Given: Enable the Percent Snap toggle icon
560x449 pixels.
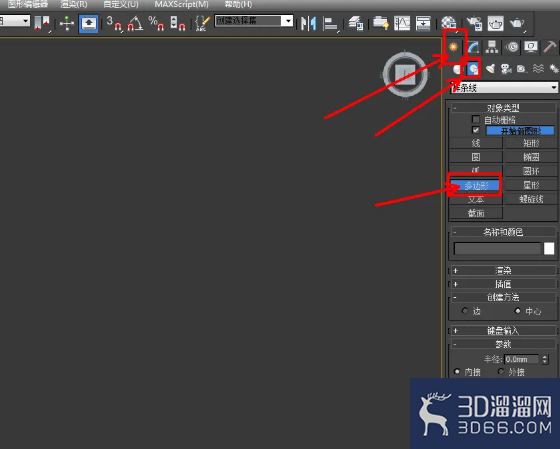Looking at the screenshot, I should pyautogui.click(x=157, y=24).
